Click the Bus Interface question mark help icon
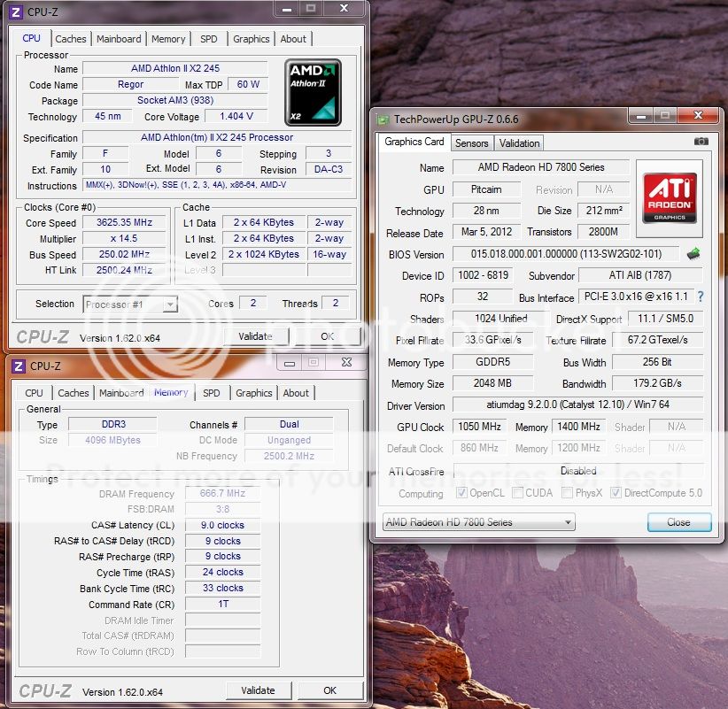This screenshot has height=709, width=728. (x=701, y=297)
